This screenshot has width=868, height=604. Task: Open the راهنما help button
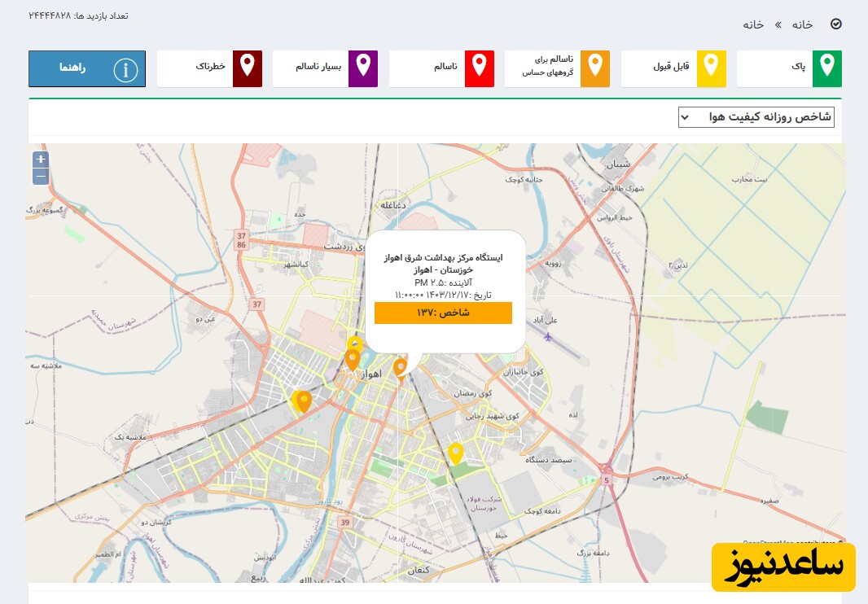pyautogui.click(x=87, y=68)
